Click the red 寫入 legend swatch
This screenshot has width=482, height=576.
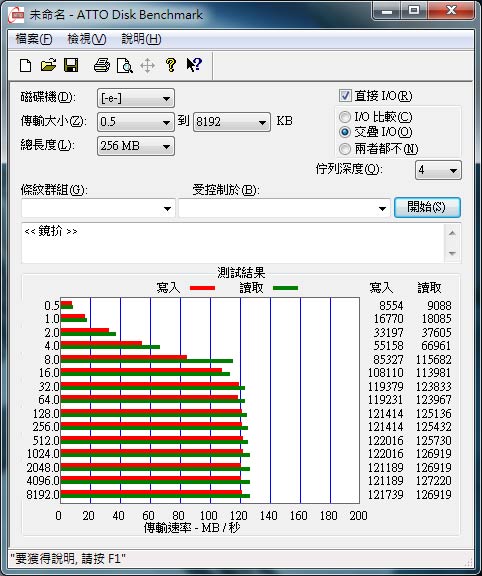pos(202,288)
